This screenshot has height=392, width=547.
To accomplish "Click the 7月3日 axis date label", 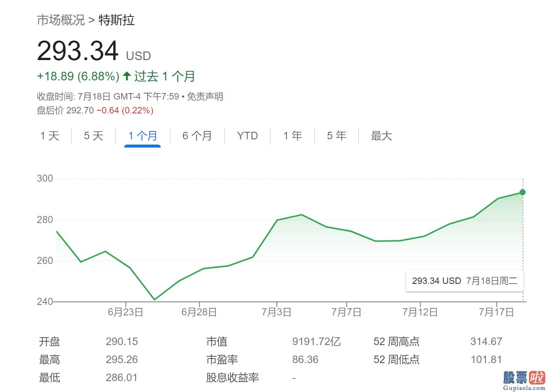I will point(276,312).
